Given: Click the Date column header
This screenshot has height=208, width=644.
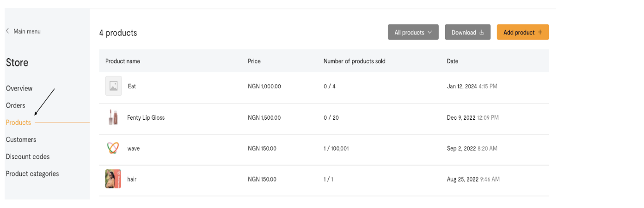Looking at the screenshot, I should pos(452,61).
